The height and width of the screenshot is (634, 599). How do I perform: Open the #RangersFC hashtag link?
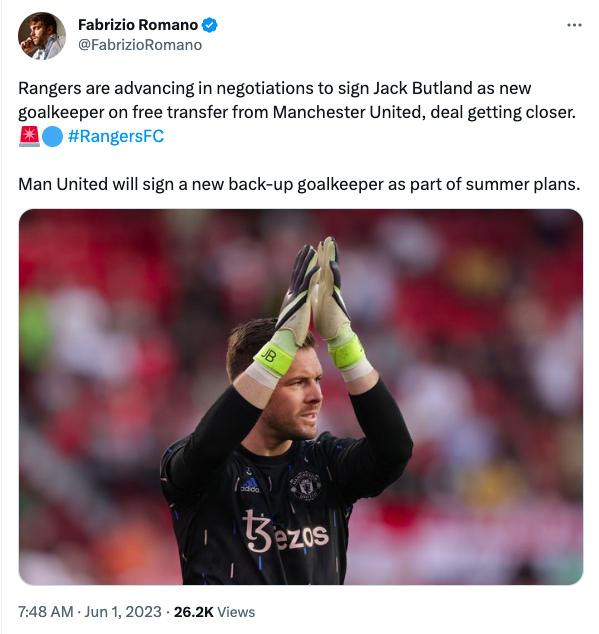coord(116,136)
